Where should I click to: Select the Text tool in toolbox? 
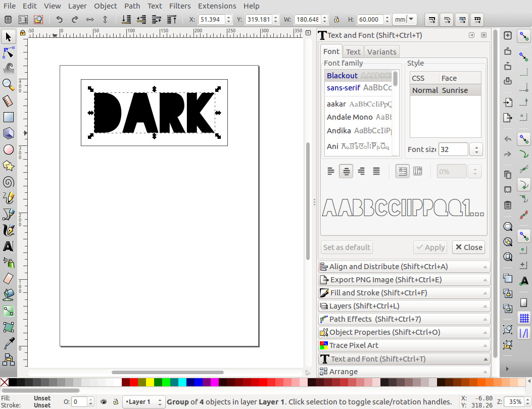pyautogui.click(x=9, y=246)
